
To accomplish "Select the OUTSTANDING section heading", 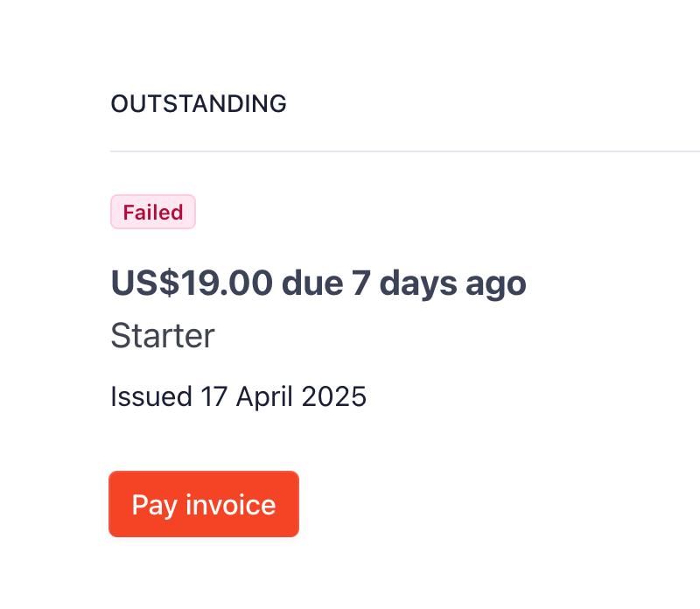I will coord(199,103).
